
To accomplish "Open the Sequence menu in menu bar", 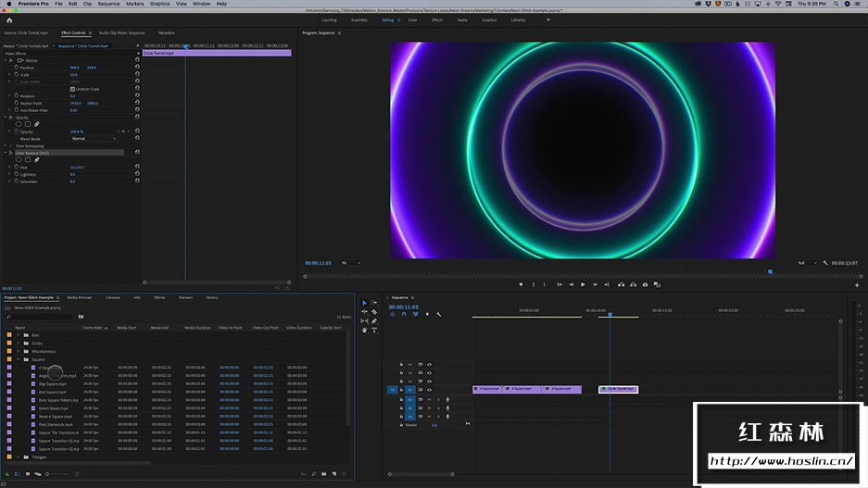I will pos(108,4).
